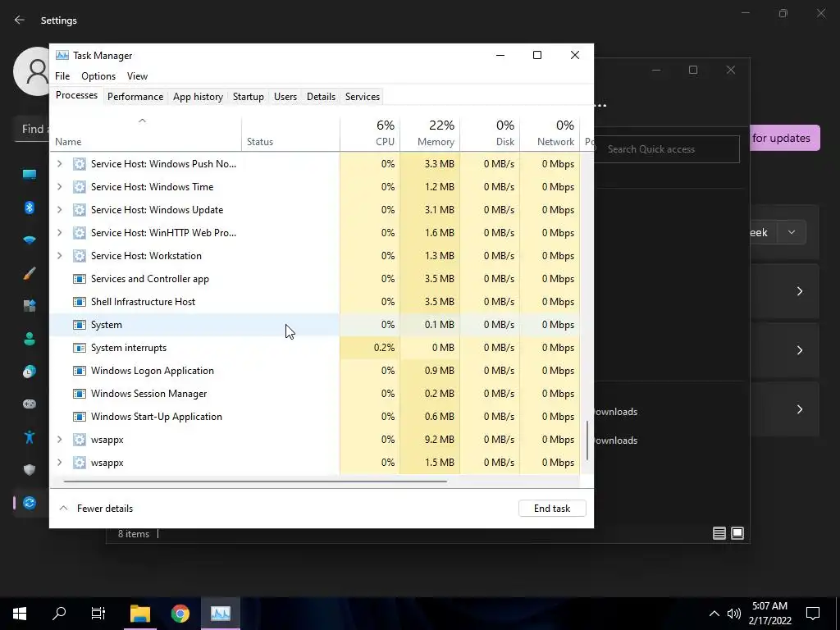This screenshot has height=630, width=840.
Task: Switch to the Startup tab
Action: click(248, 97)
